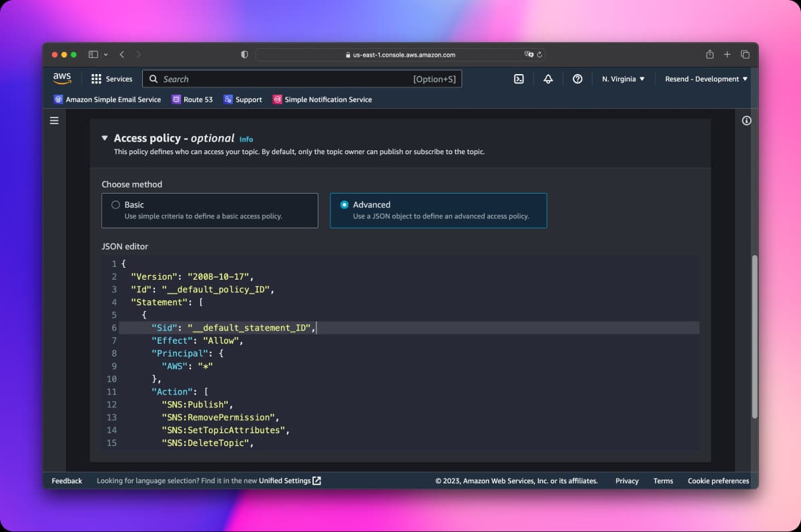The width and height of the screenshot is (801, 532).
Task: Open a new Safari tab
Action: (727, 54)
